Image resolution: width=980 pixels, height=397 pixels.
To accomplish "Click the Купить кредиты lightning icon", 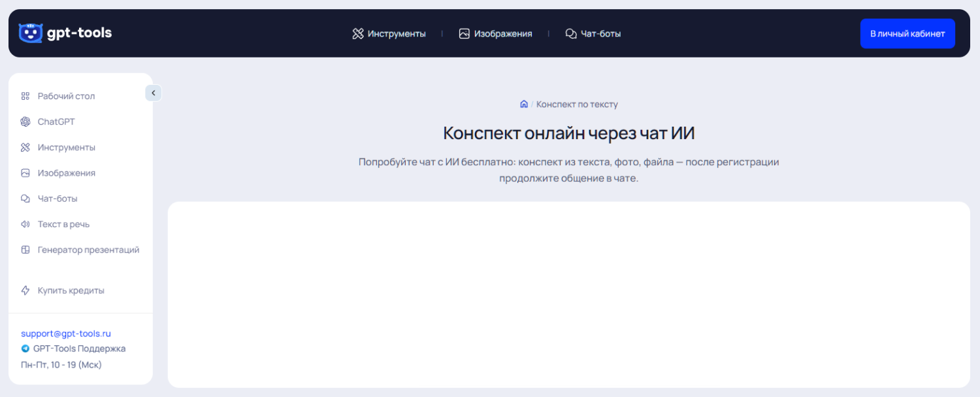I will pos(25,291).
